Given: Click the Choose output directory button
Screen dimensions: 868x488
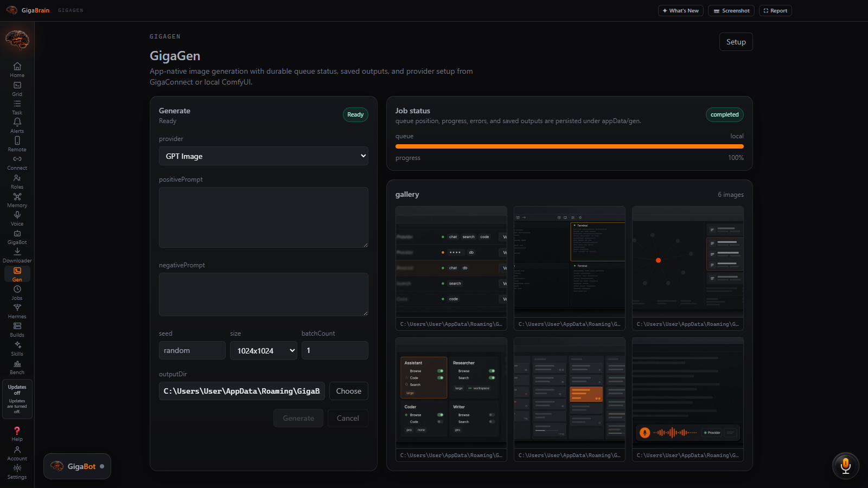Looking at the screenshot, I should [349, 391].
